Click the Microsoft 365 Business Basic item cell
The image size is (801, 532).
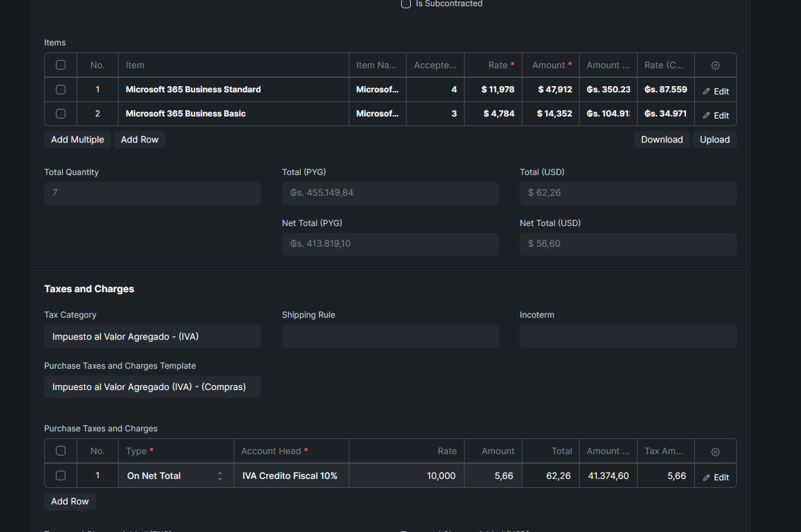234,113
